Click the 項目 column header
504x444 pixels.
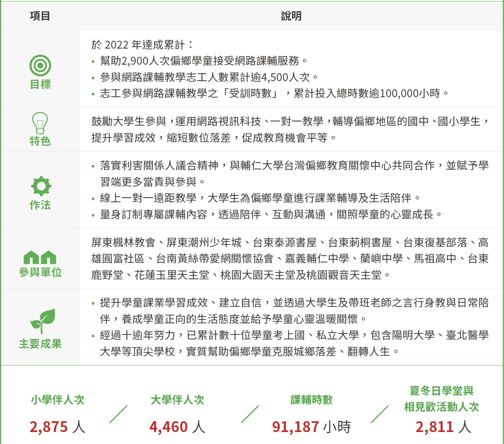(x=40, y=16)
